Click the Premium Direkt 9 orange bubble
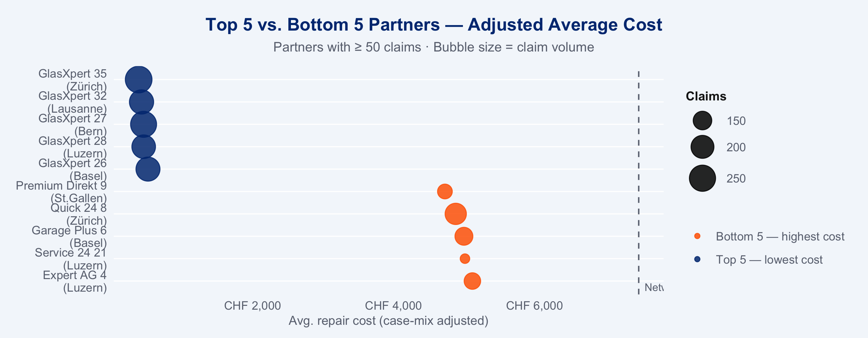This screenshot has height=338, width=868. coord(445,192)
